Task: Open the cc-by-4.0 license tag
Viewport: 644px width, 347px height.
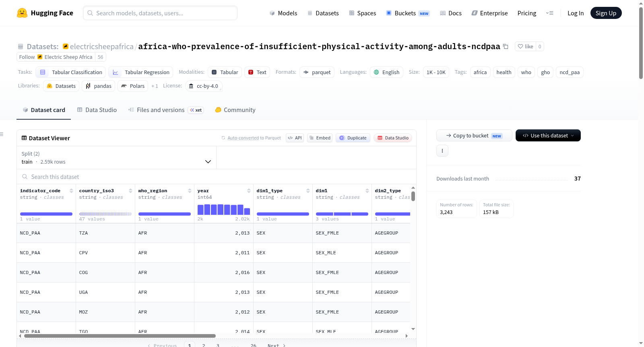Action: point(204,86)
